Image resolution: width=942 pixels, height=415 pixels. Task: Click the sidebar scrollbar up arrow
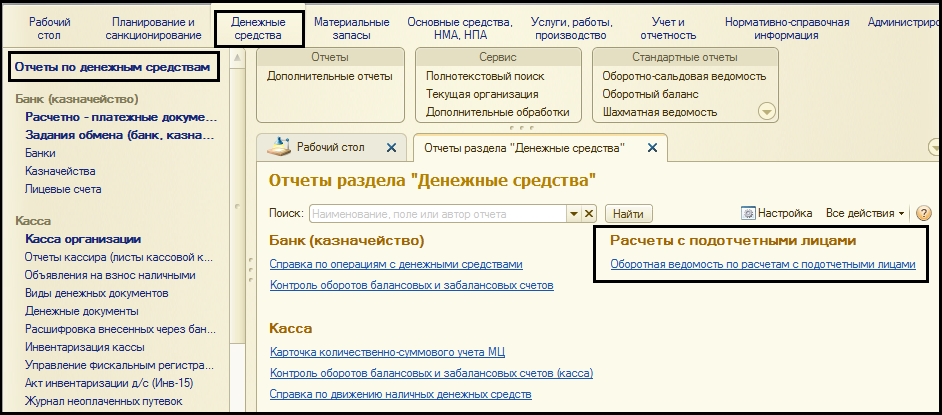click(x=238, y=58)
